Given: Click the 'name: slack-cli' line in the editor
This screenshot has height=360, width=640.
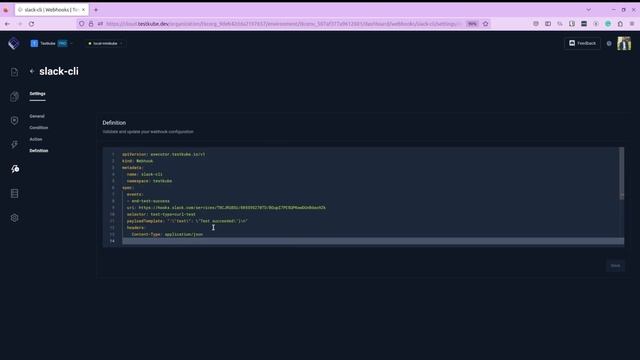Looking at the screenshot, I should 144,174.
